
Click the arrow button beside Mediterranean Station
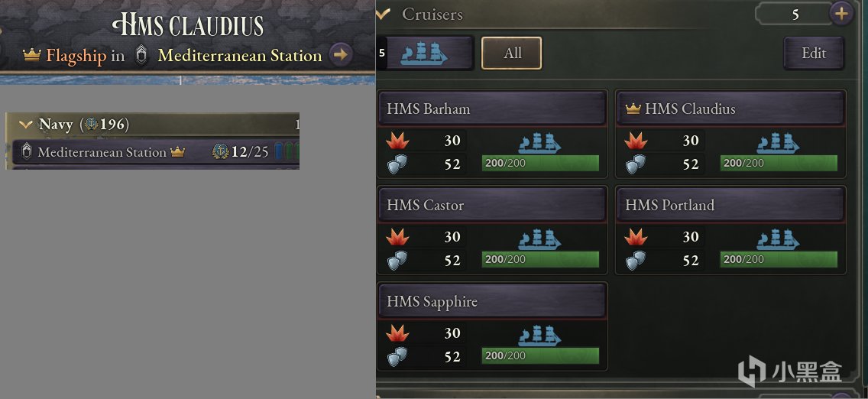(x=341, y=54)
